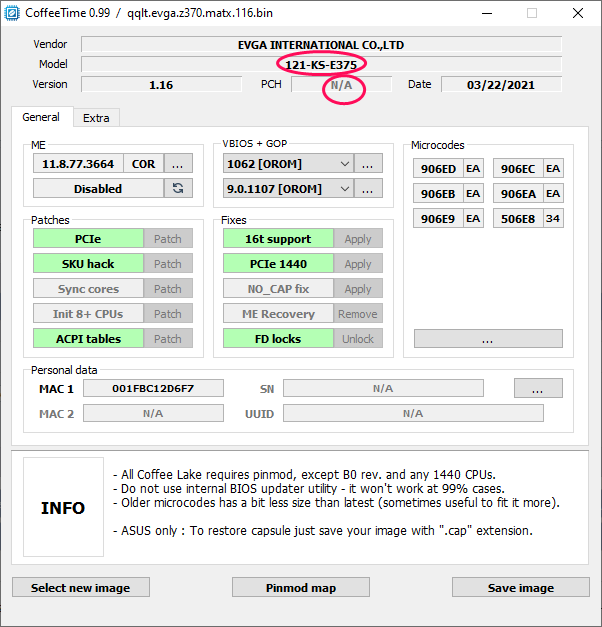Click Patch button next to ACPI tables
The width and height of the screenshot is (602, 627).
pyautogui.click(x=168, y=339)
